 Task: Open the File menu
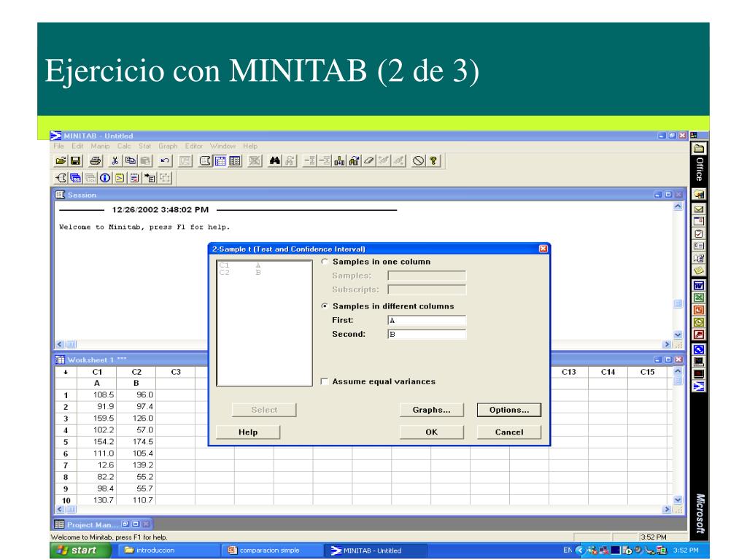pyautogui.click(x=59, y=146)
